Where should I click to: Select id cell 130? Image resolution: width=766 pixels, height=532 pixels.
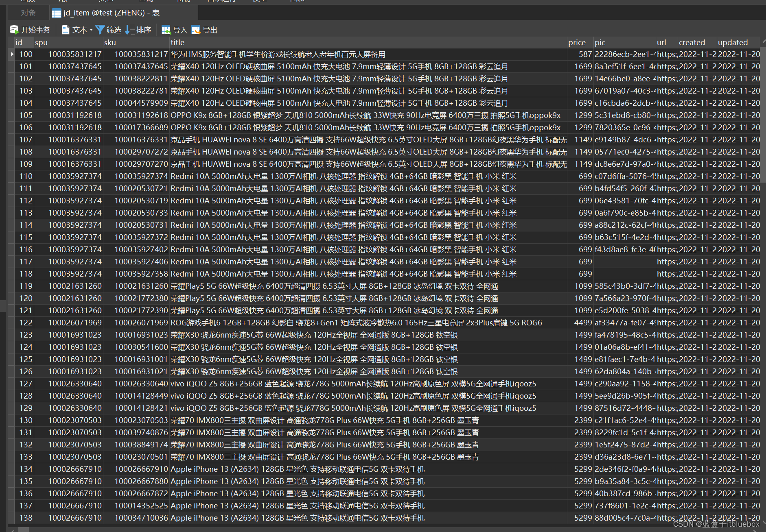(24, 420)
